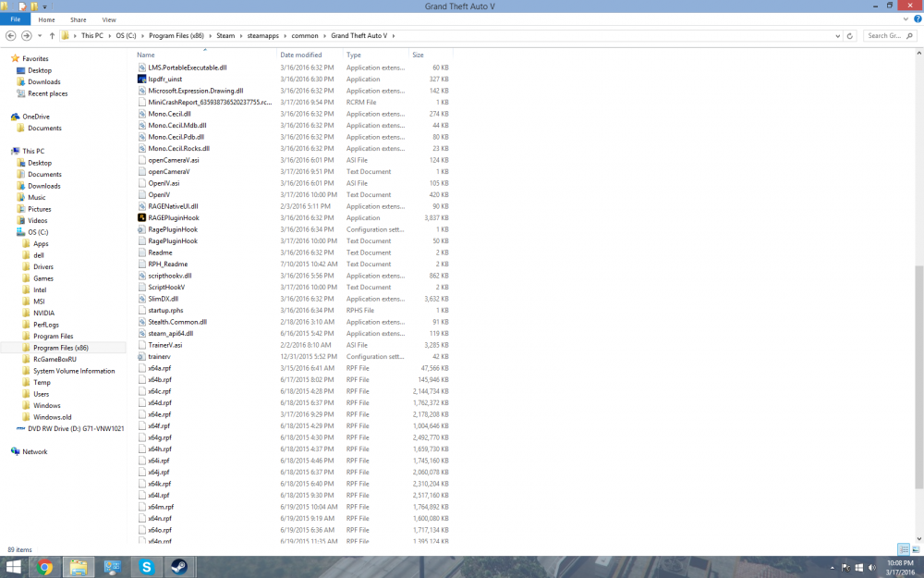
Task: Switch to the View tab
Action: pos(109,18)
